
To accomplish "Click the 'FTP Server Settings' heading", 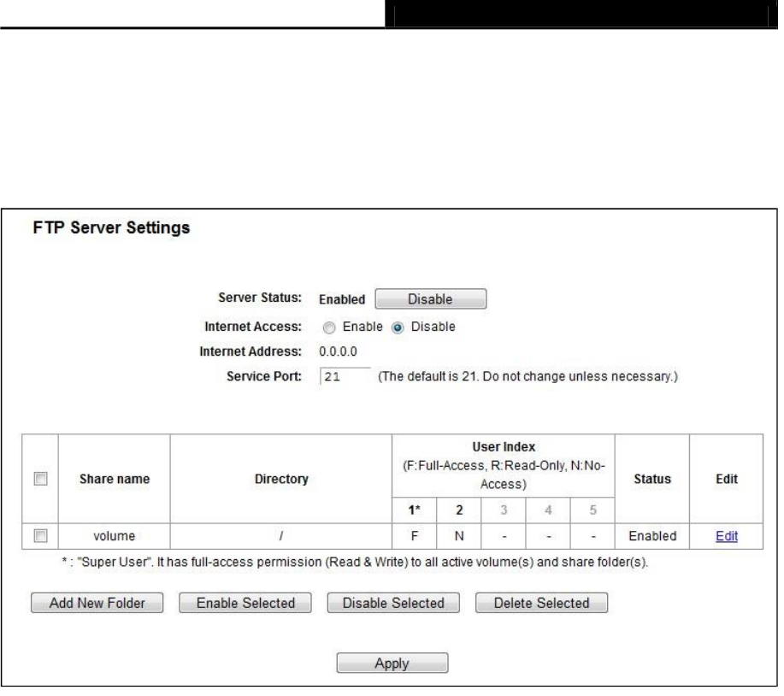I will click(112, 229).
